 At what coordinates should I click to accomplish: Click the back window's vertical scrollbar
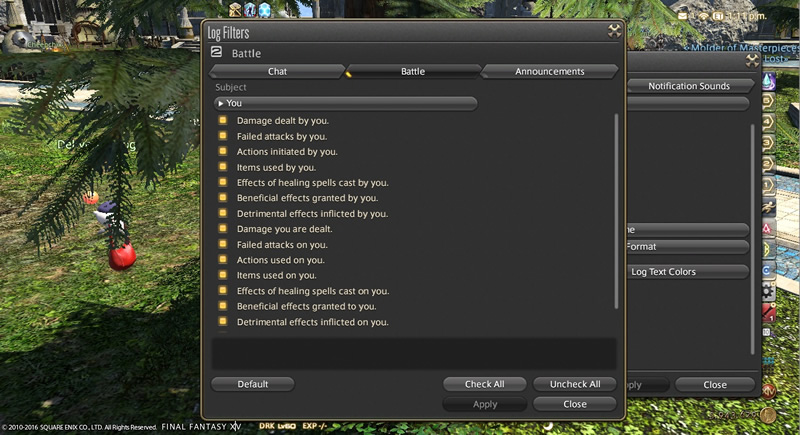(x=753, y=239)
